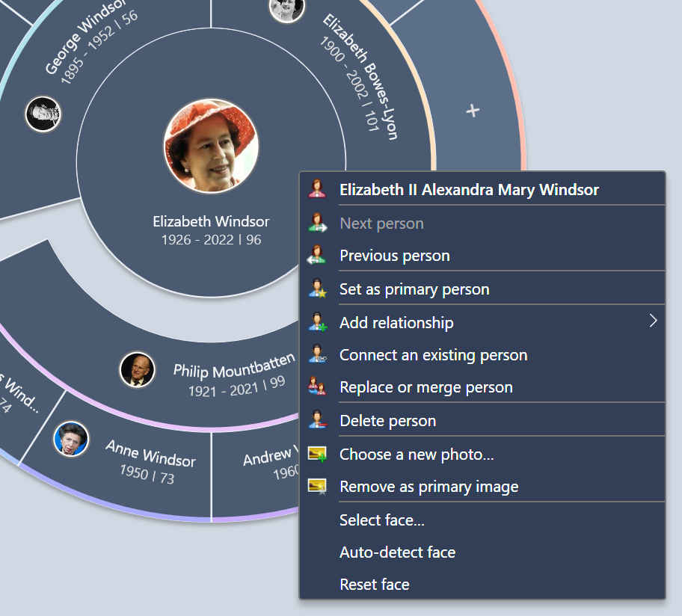682x616 pixels.
Task: Select George Windsor's black-and-white portrait
Action: pos(43,114)
